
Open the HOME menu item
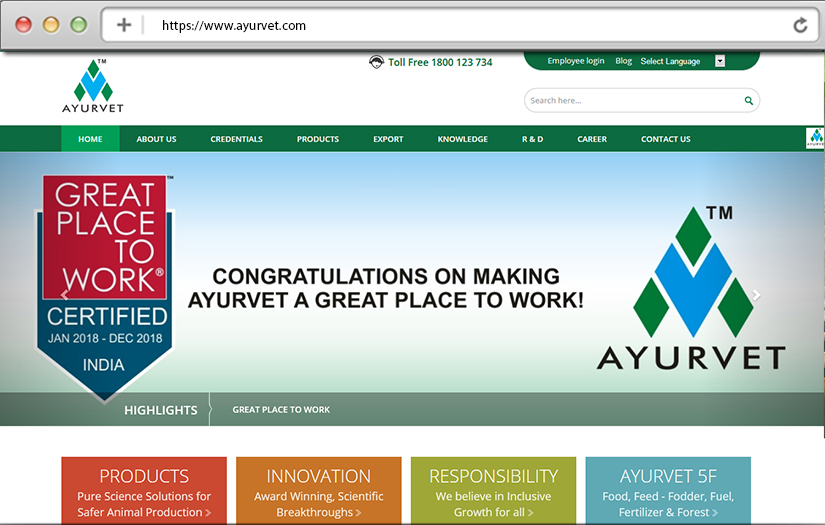point(90,139)
